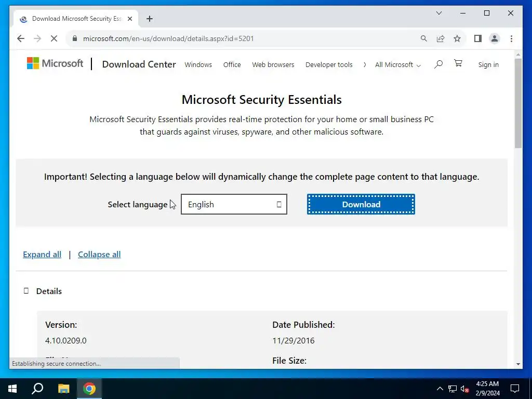Click the padlock site info icon
The height and width of the screenshot is (399, 532).
(x=75, y=38)
